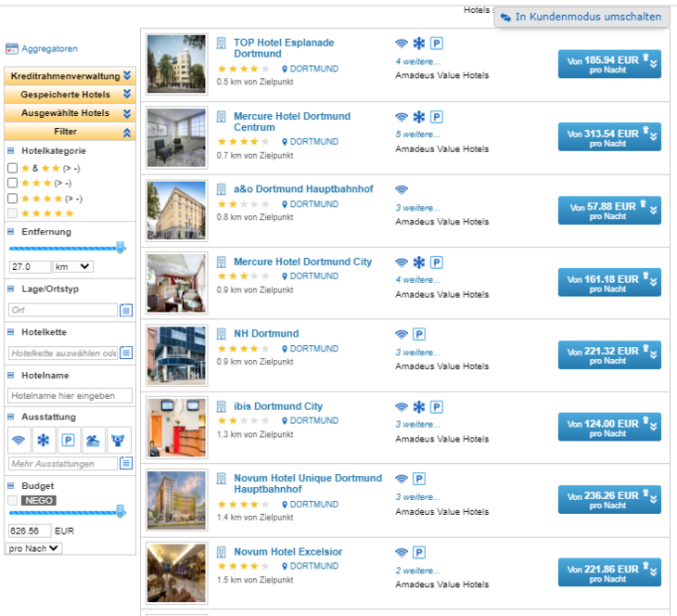Toggle fitness amenity filter icon
Viewport: 677px width, 616px height.
pos(118,440)
